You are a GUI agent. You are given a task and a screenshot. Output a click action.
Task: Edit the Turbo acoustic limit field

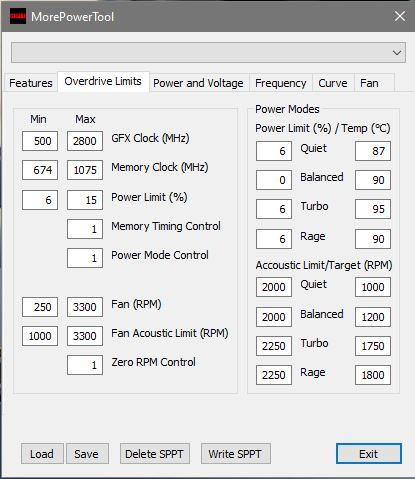pos(274,346)
